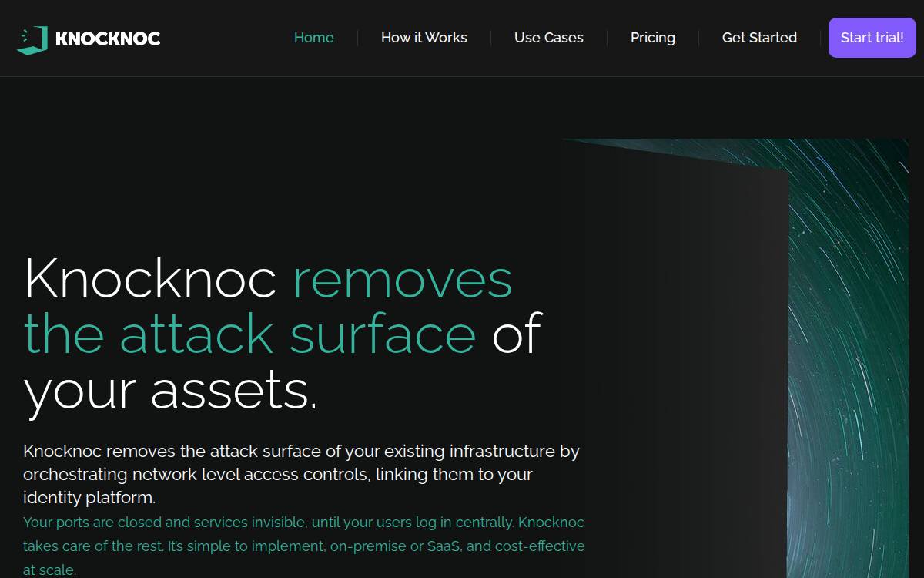Click the Start trial! button
The image size is (924, 578).
tap(872, 38)
